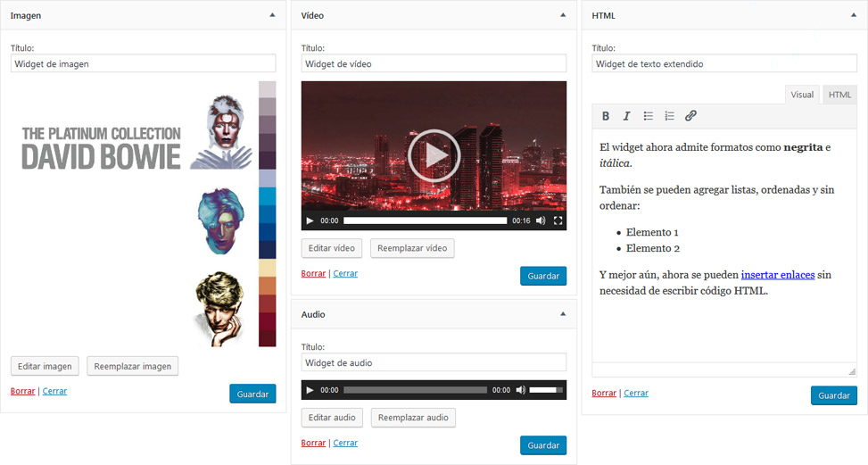The height and width of the screenshot is (465, 868).
Task: Click Cerrar link in HTML widget
Action: 636,393
